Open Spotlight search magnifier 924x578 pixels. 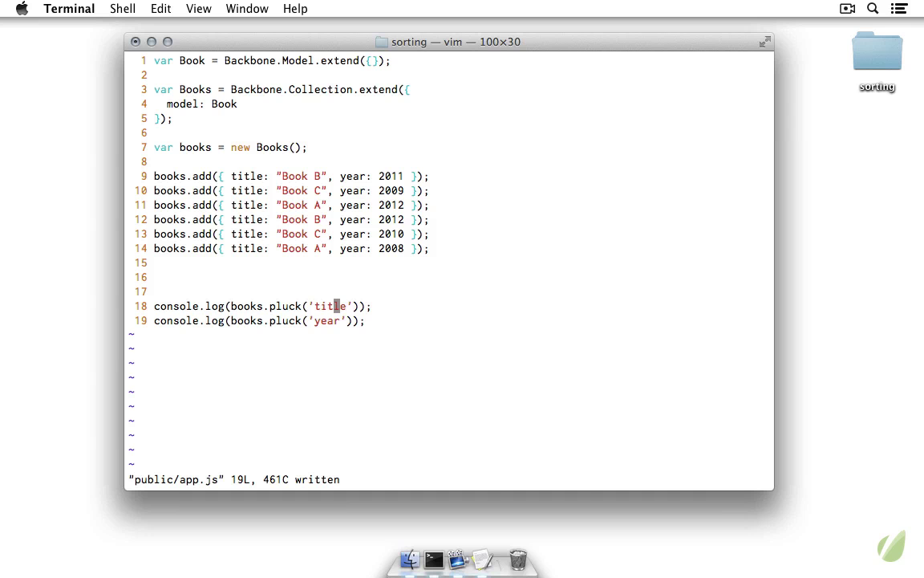point(873,9)
